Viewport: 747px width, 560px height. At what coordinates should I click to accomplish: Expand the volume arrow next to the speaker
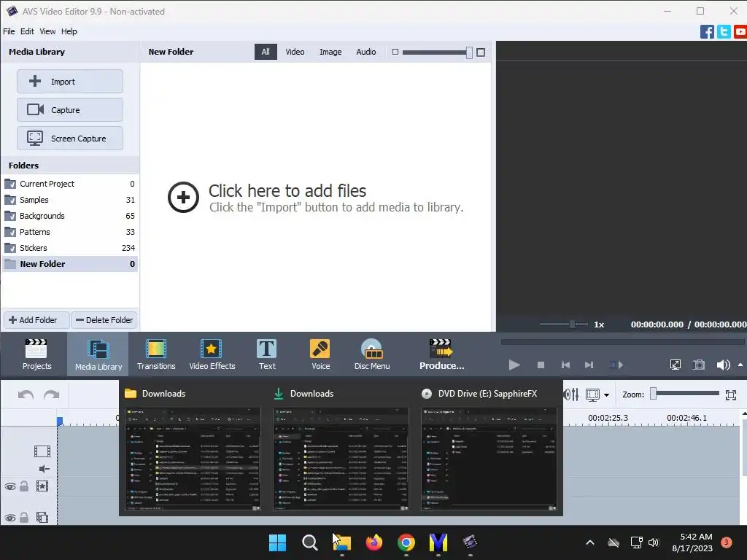coord(740,365)
